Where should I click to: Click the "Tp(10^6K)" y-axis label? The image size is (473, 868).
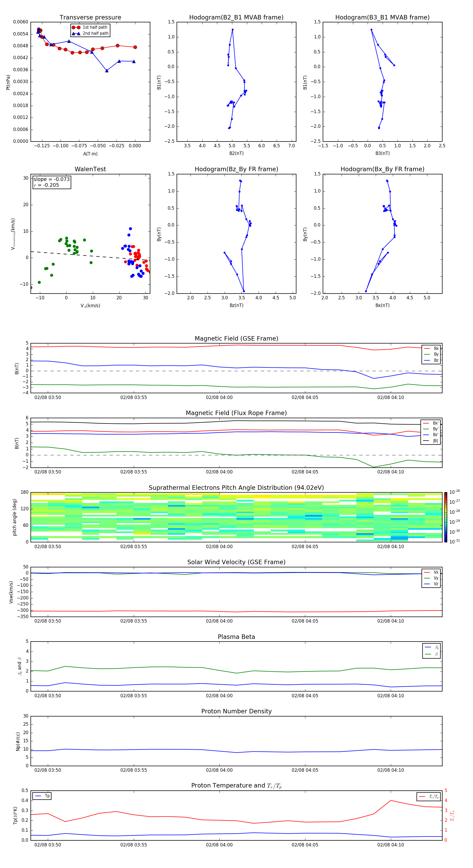[15, 815]
